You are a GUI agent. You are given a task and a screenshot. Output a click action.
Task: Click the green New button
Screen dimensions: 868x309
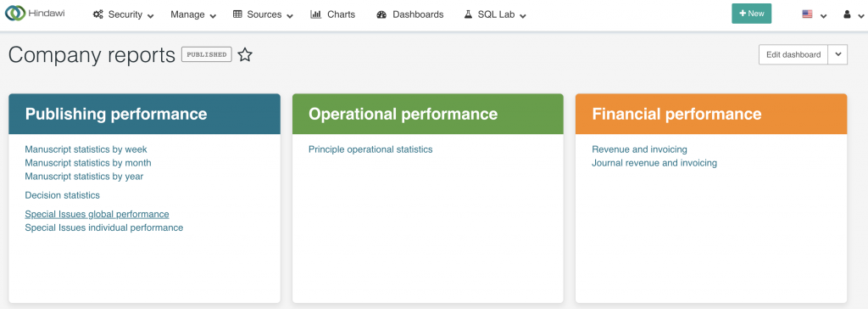pyautogui.click(x=751, y=14)
